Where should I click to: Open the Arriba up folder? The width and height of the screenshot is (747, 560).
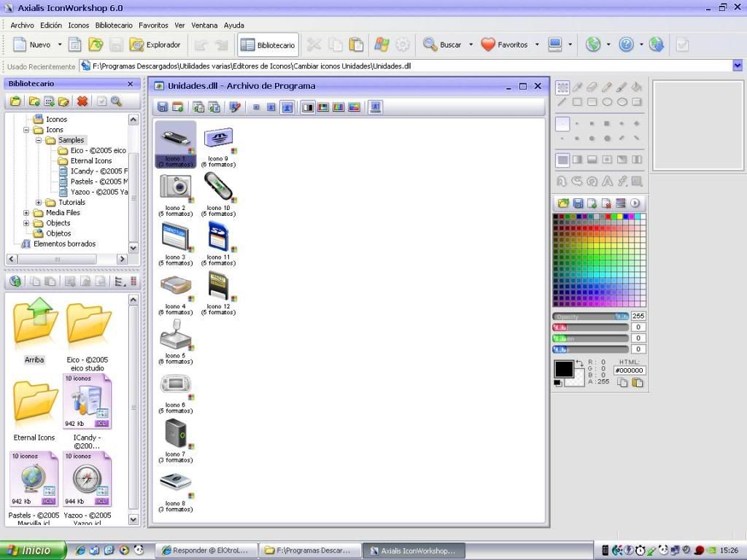pos(35,331)
